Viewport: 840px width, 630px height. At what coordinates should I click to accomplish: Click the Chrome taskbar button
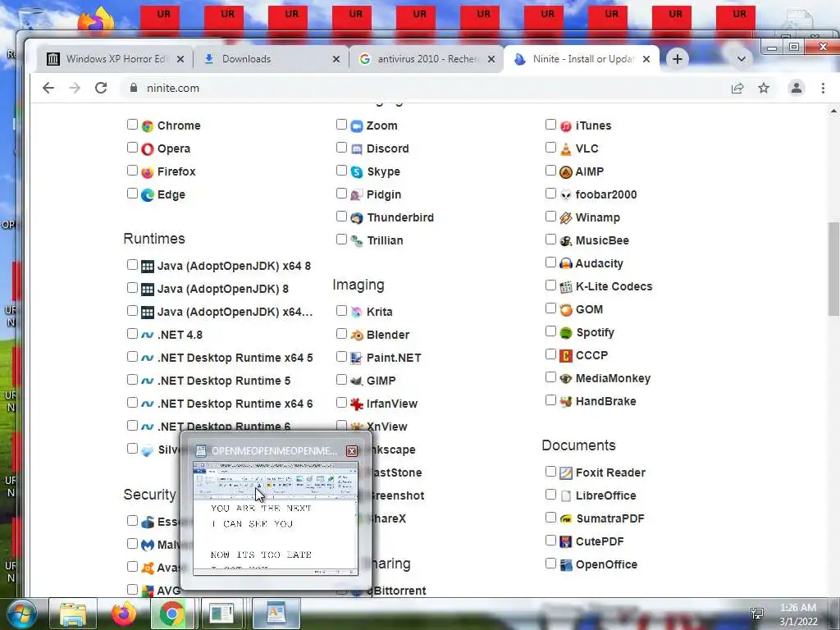pos(172,614)
